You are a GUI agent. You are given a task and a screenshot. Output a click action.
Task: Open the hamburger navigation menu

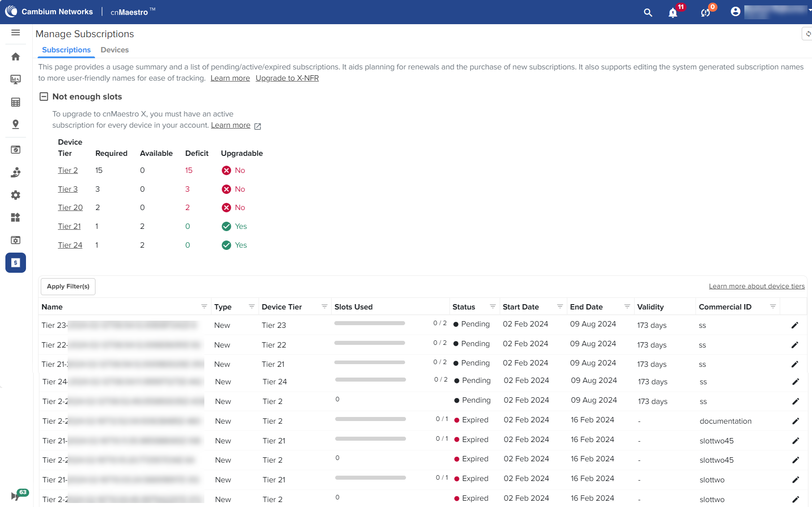16,33
